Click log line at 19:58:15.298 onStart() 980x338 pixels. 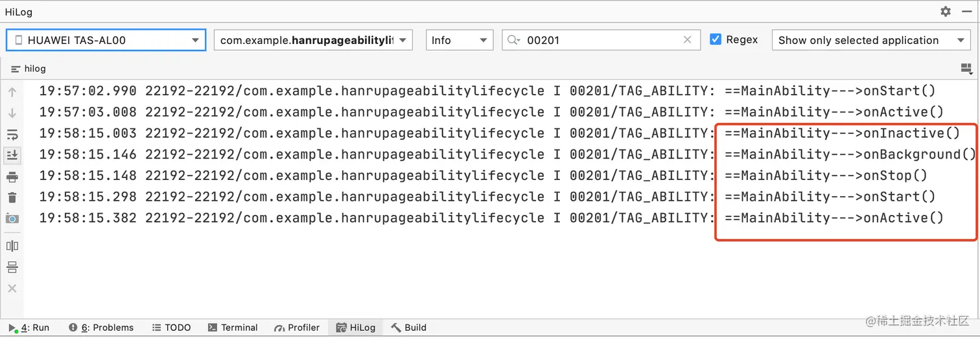pos(487,197)
